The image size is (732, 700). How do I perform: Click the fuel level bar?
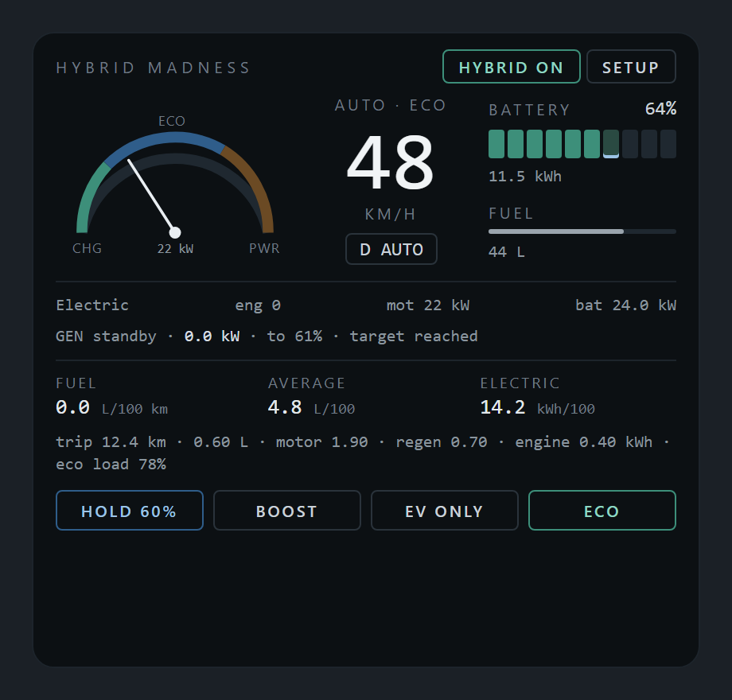[x=582, y=231]
